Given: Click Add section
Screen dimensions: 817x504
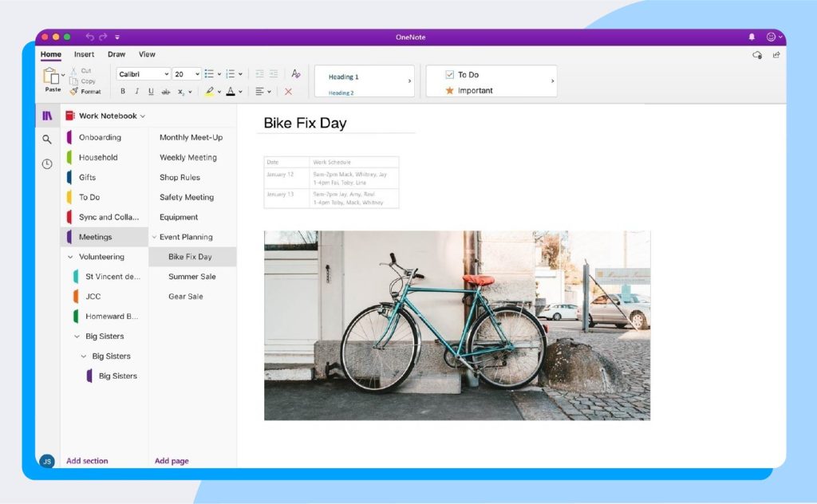Looking at the screenshot, I should click(x=87, y=460).
